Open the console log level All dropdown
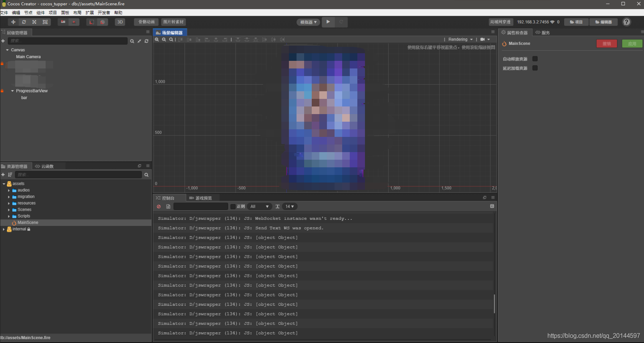Screen dimensions: 644x343 [x=259, y=206]
